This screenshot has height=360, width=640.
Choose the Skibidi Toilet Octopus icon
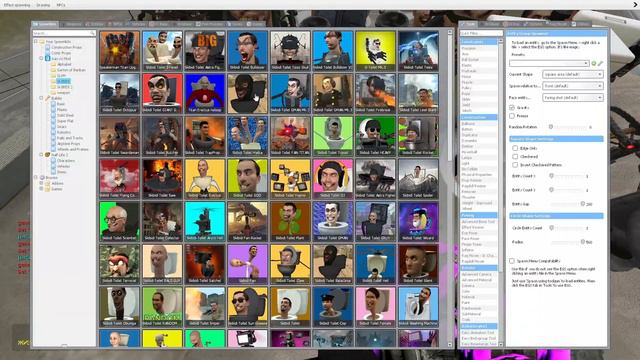(120, 93)
